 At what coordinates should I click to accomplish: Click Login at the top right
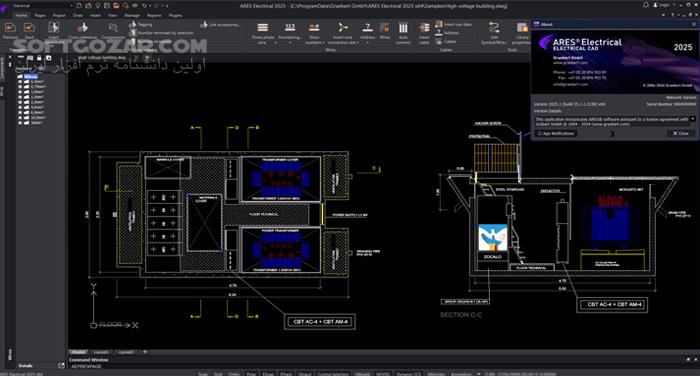(x=662, y=5)
